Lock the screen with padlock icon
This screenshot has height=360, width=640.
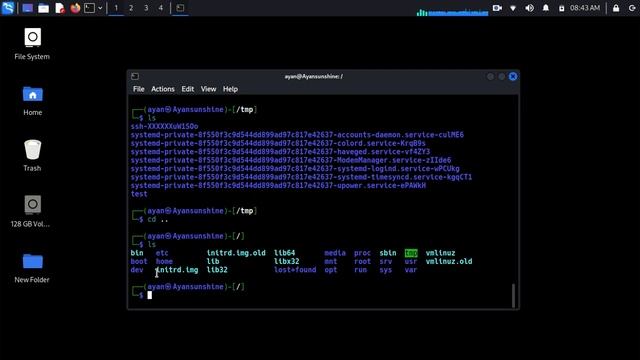[616, 8]
